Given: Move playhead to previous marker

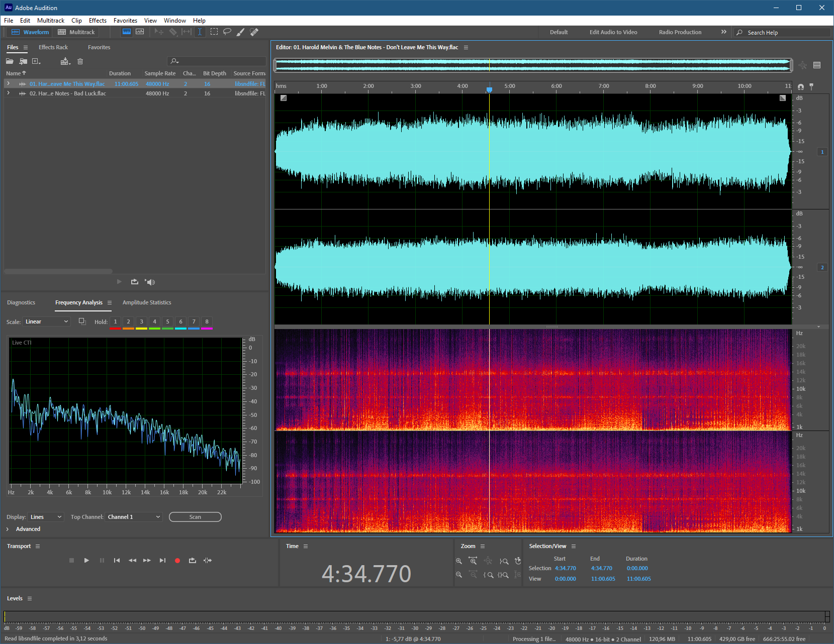Looking at the screenshot, I should pos(117,560).
